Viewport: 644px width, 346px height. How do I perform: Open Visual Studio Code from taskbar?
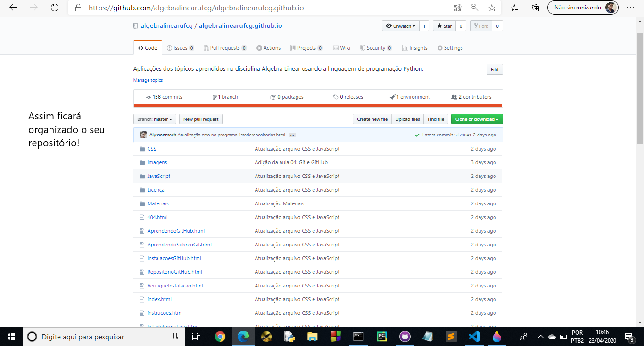coord(474,337)
